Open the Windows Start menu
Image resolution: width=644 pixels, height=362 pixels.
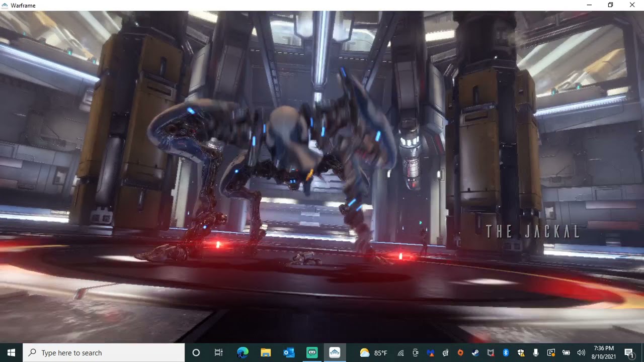pyautogui.click(x=11, y=352)
